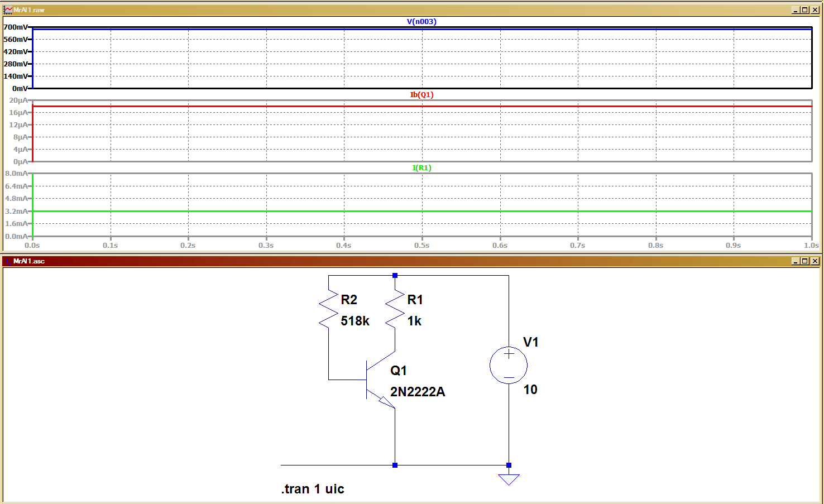Close the MrAl1.raw waveform window
Image resolution: width=824 pixels, height=504 pixels.
click(x=815, y=10)
